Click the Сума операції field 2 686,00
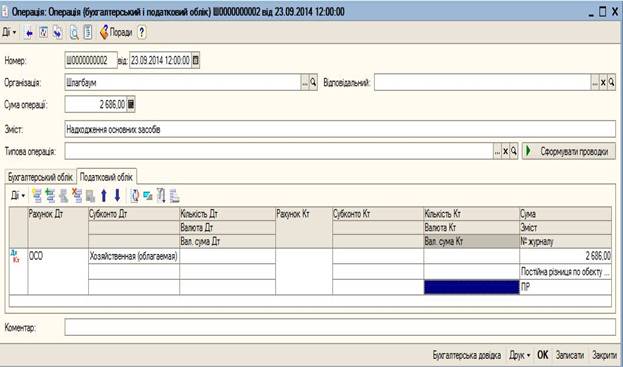Image resolution: width=623 pixels, height=367 pixels. pyautogui.click(x=95, y=104)
